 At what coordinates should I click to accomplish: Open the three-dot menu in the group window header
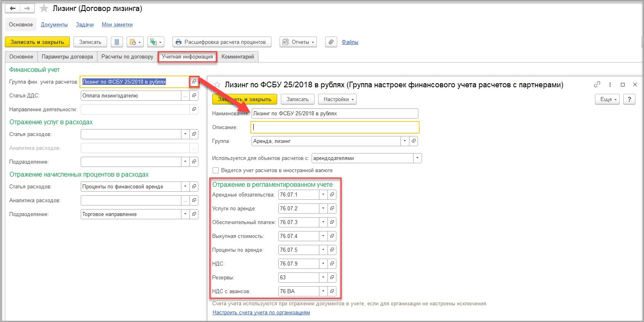610,84
